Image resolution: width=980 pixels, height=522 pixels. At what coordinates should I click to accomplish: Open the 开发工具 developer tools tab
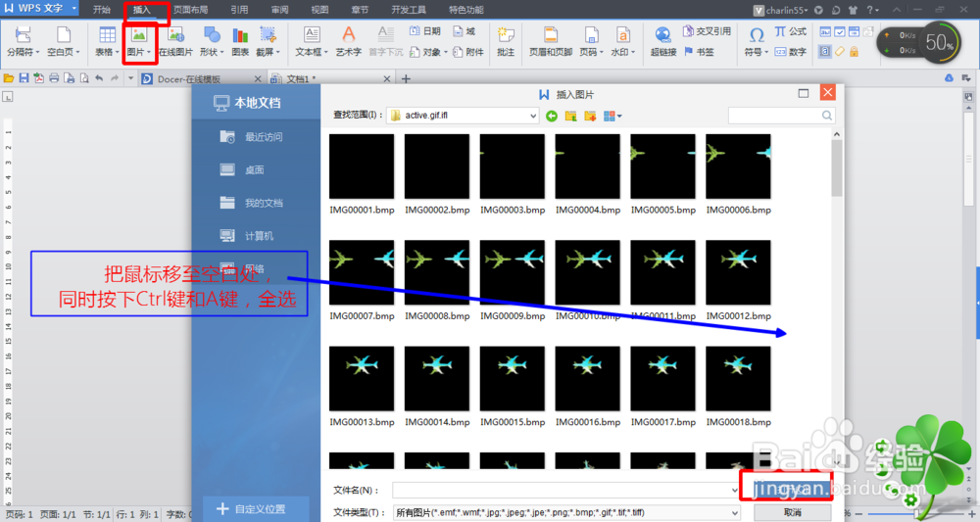point(409,10)
